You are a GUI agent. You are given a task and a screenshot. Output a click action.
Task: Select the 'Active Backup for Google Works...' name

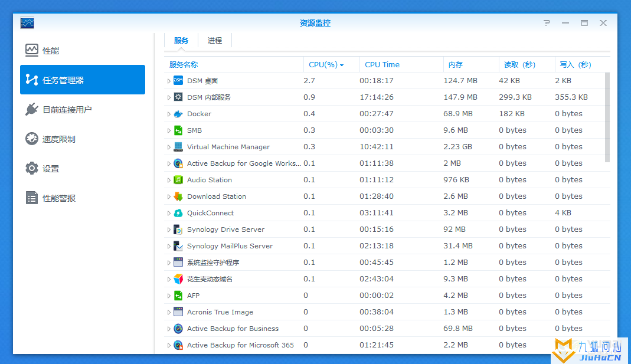coord(244,163)
